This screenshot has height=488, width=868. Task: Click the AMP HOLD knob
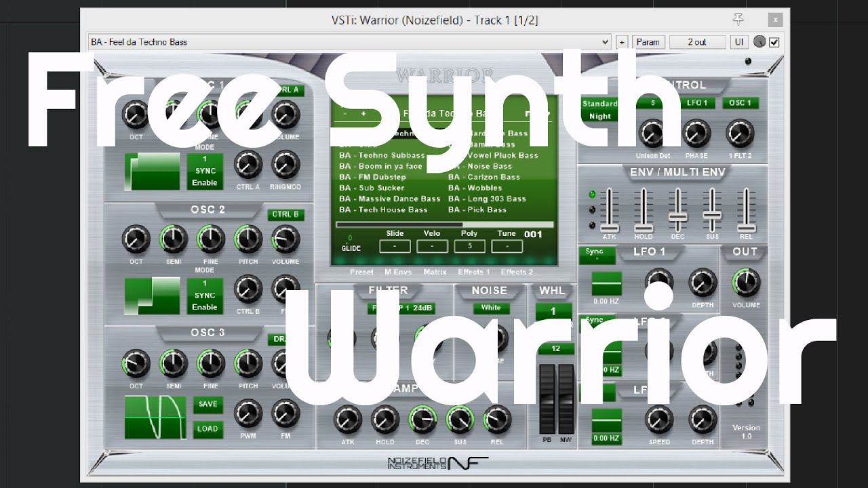point(385,420)
